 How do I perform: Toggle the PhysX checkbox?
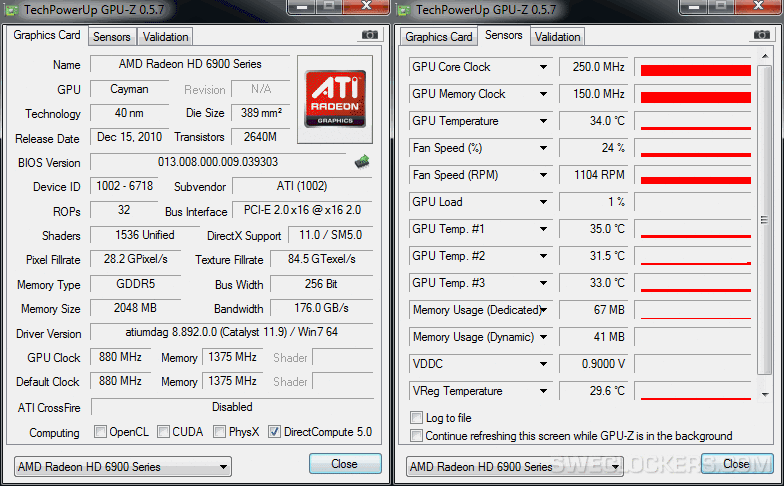coord(220,432)
